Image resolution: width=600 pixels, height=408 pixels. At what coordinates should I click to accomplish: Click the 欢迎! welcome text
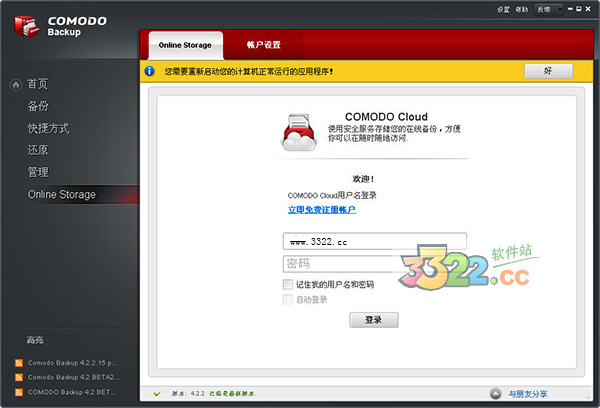point(363,179)
